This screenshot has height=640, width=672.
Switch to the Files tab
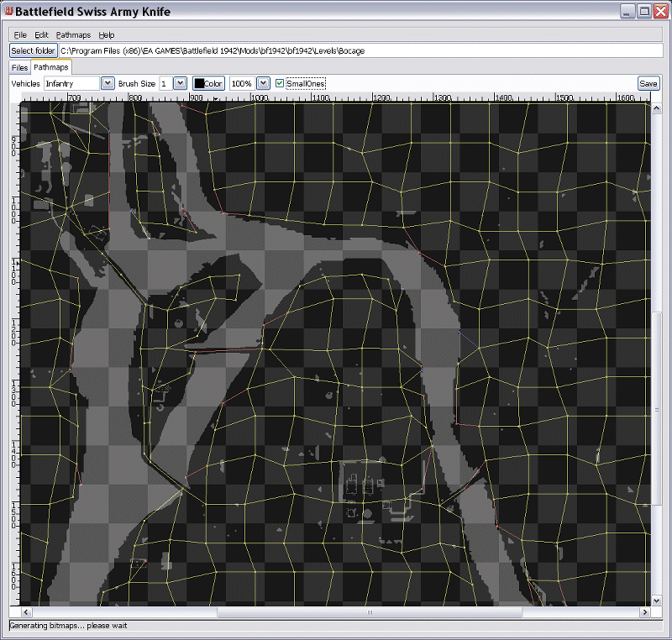19,68
